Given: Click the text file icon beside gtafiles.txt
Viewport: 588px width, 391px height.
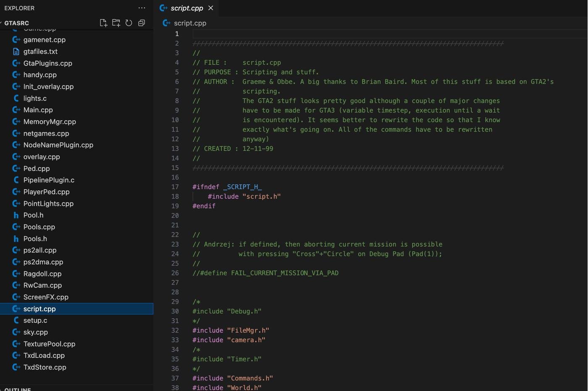Looking at the screenshot, I should click(16, 52).
